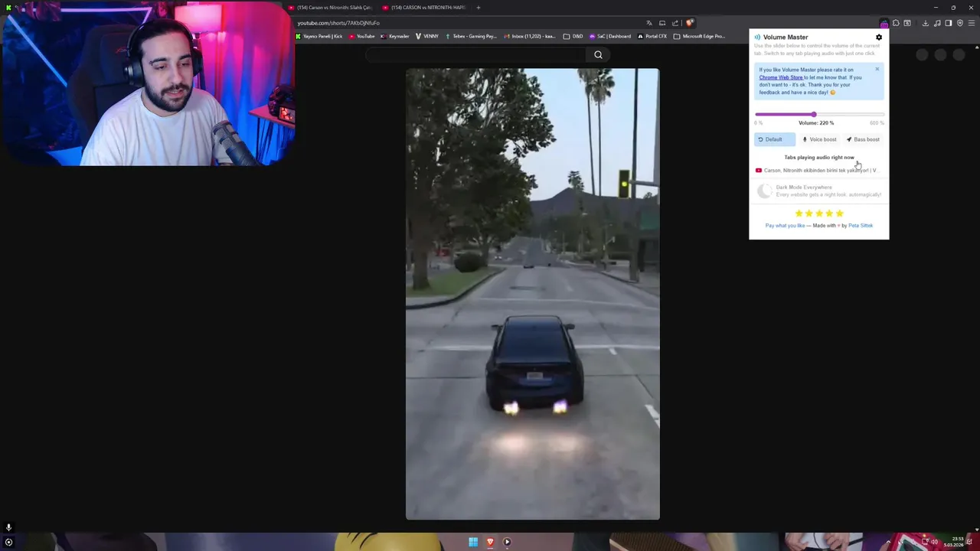The height and width of the screenshot is (551, 980).
Task: Enable Bass boost mode
Action: click(x=863, y=139)
